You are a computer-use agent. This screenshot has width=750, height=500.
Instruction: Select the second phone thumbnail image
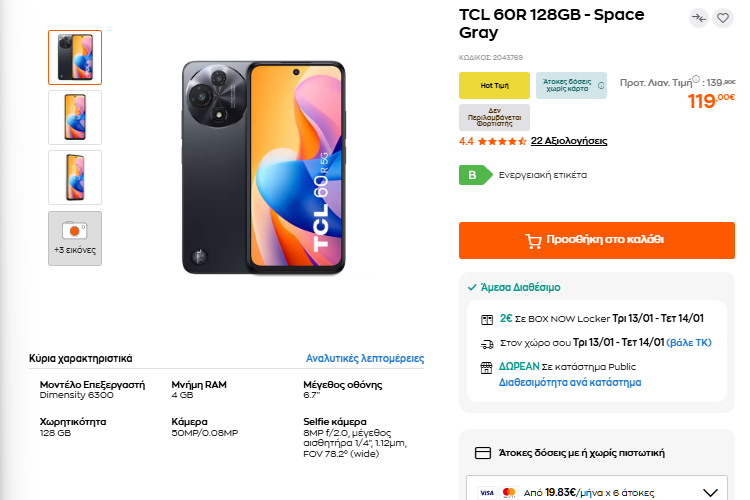[75, 118]
